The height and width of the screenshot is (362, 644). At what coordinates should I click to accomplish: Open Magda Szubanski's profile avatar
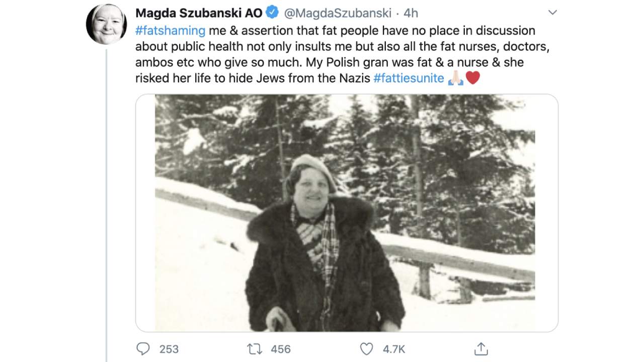106,24
